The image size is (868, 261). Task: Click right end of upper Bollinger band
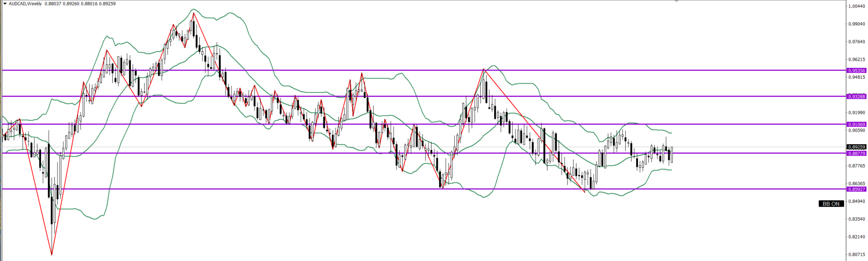pyautogui.click(x=671, y=133)
